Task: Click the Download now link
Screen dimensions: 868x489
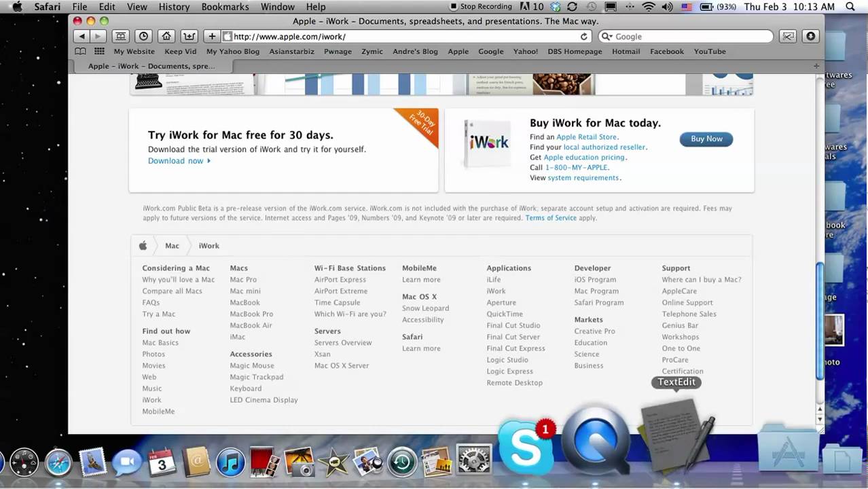Action: pyautogui.click(x=179, y=161)
